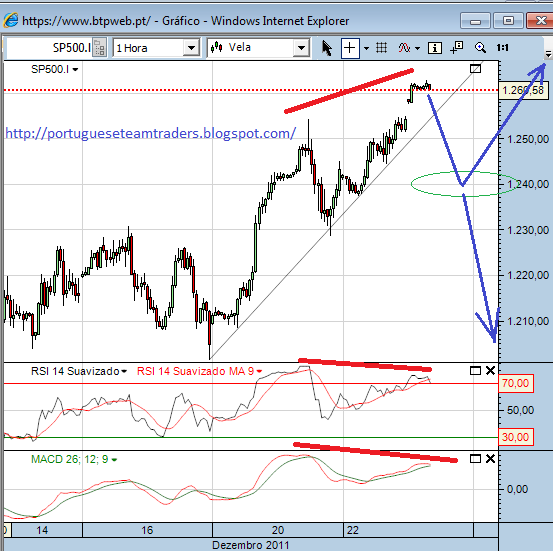
Task: Click the RSI 30,00 level label
Action: click(x=516, y=437)
